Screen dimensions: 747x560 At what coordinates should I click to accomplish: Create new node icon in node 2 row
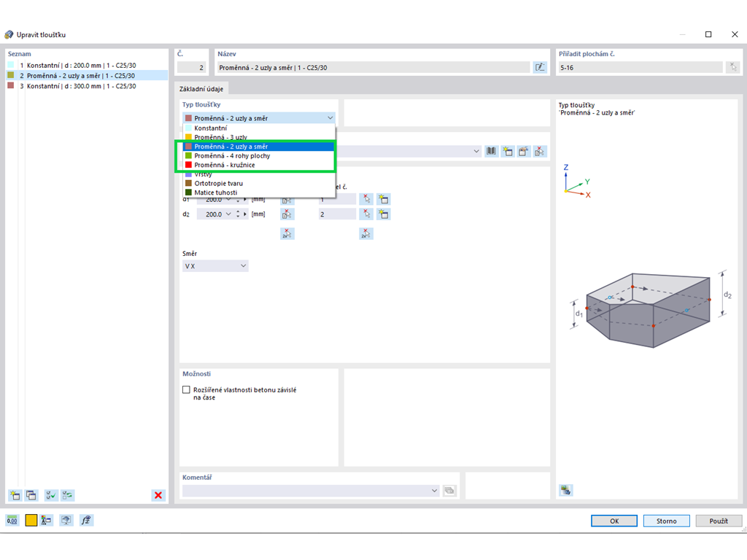[384, 214]
